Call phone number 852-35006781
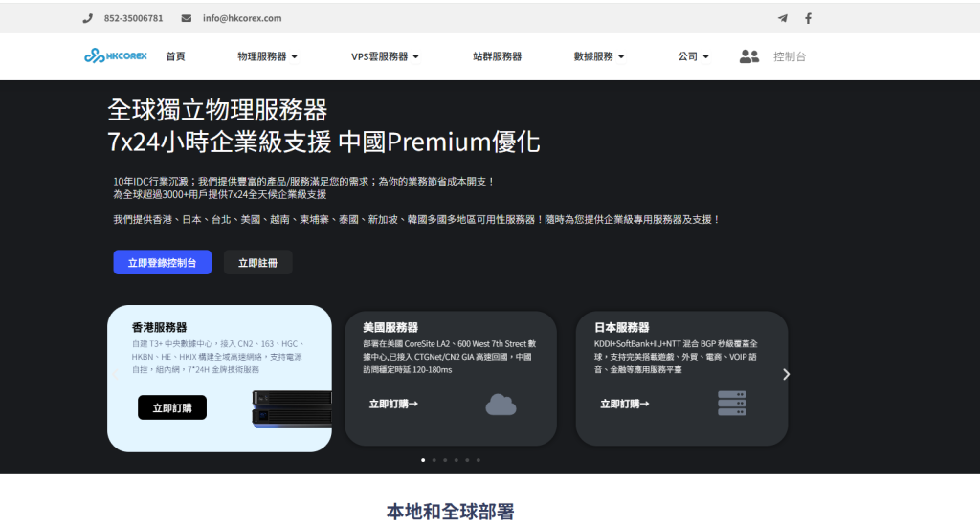The image size is (980, 525). point(133,19)
